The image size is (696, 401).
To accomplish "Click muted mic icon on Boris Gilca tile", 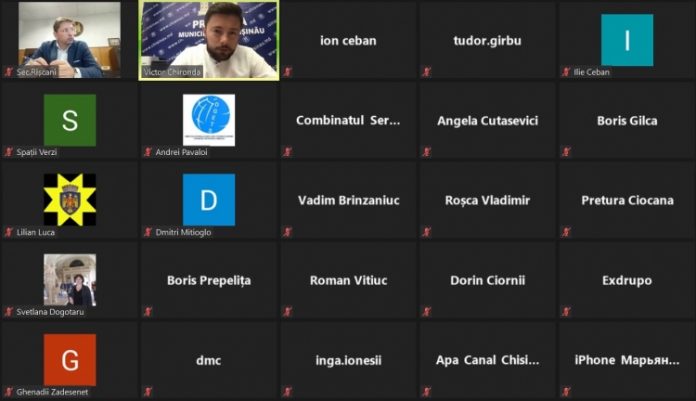I will coord(566,152).
